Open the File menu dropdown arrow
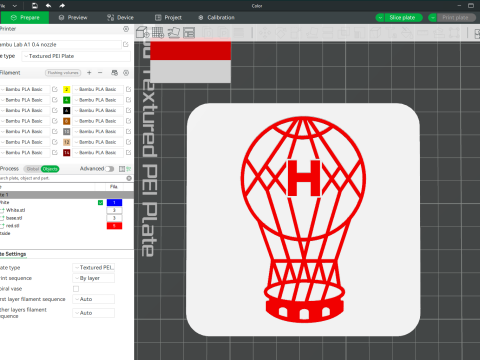The width and height of the screenshot is (480, 360). [x=15, y=6]
